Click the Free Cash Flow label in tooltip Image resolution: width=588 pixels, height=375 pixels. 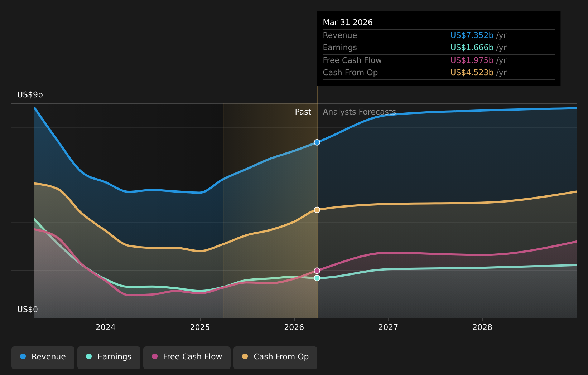tap(352, 60)
